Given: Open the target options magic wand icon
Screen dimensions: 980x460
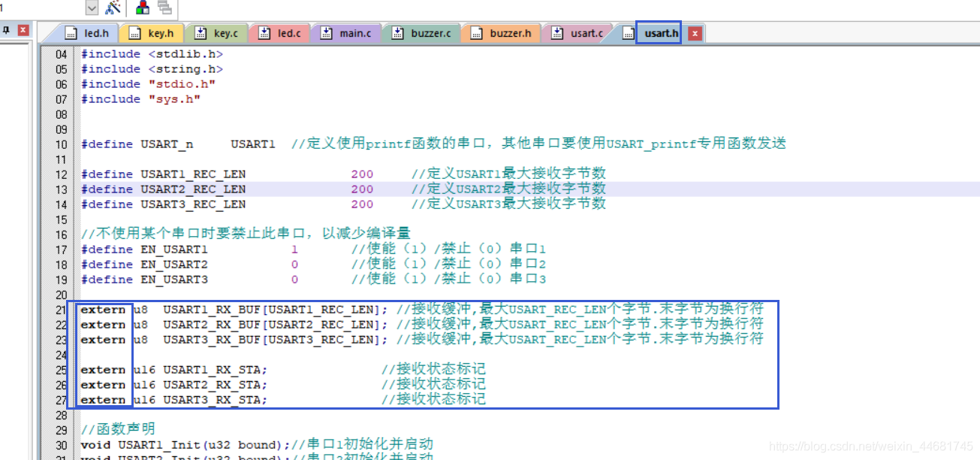Looking at the screenshot, I should [113, 8].
